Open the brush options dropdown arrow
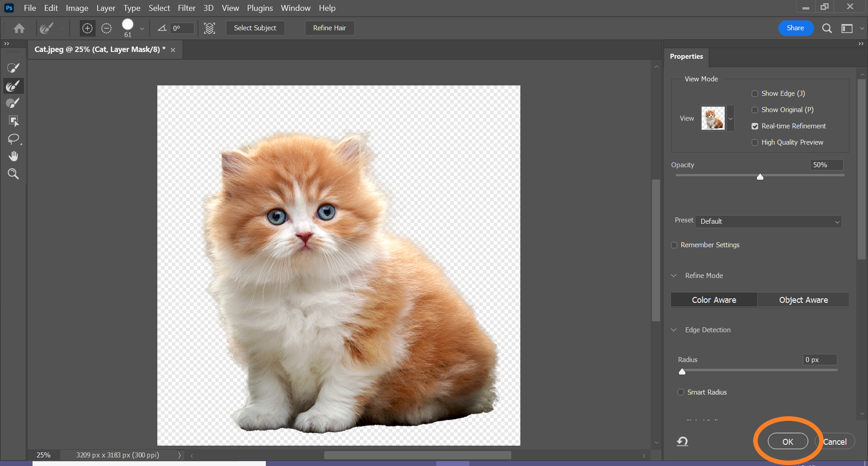Viewport: 868px width, 466px height. (142, 28)
